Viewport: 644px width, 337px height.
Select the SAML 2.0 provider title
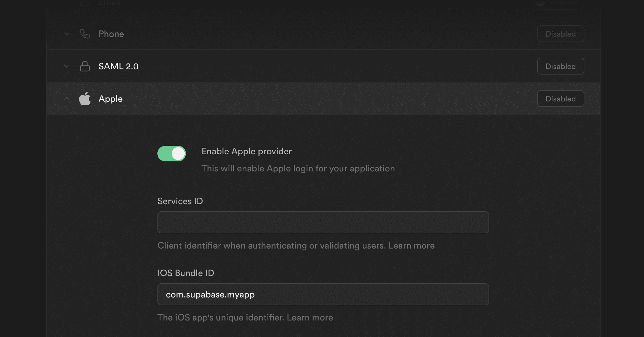pyautogui.click(x=118, y=66)
